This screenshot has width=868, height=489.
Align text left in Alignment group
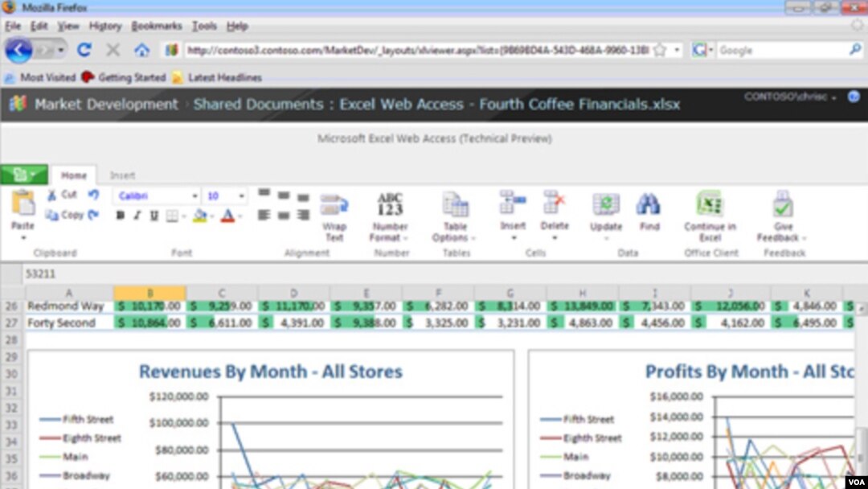coord(264,216)
